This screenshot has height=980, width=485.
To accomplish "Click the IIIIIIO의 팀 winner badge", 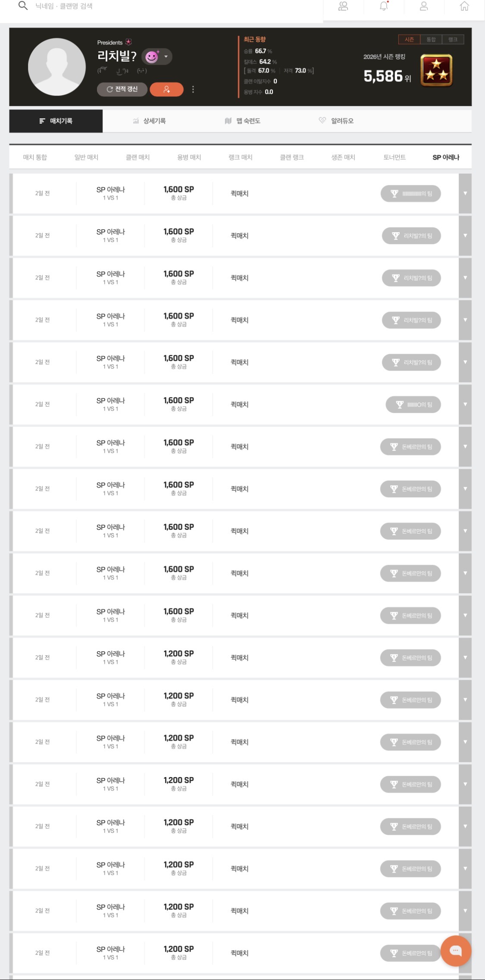I will click(413, 404).
